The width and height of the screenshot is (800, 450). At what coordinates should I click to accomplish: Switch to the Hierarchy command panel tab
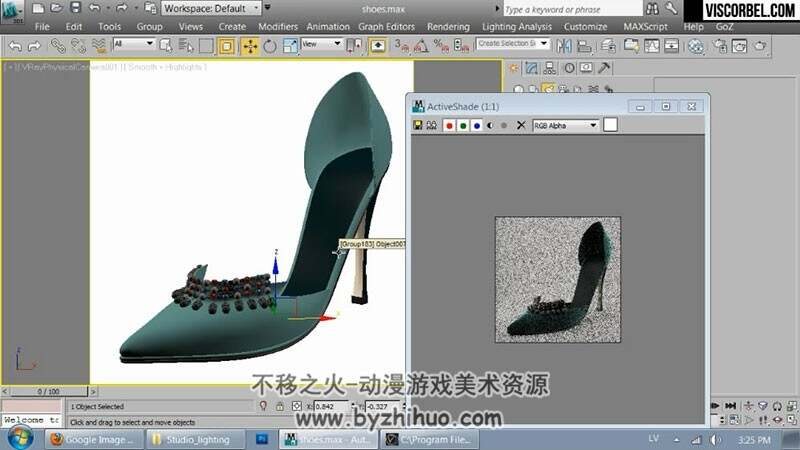point(550,68)
